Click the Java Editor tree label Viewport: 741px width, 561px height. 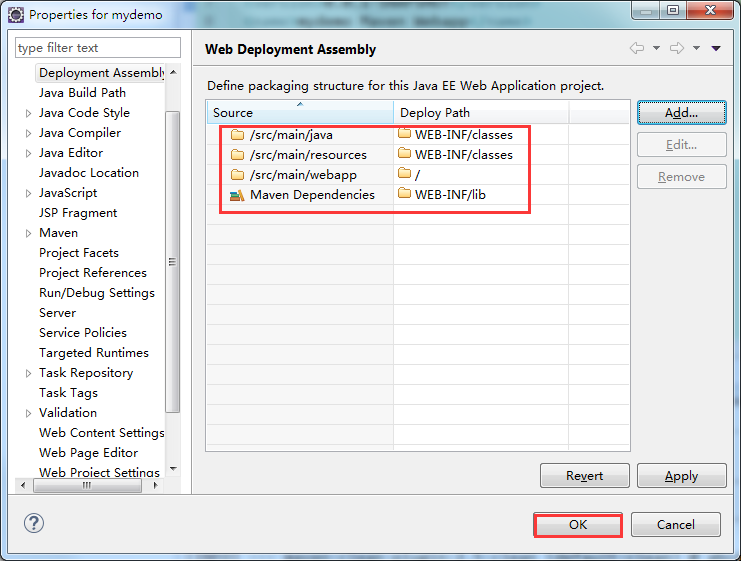[x=71, y=153]
